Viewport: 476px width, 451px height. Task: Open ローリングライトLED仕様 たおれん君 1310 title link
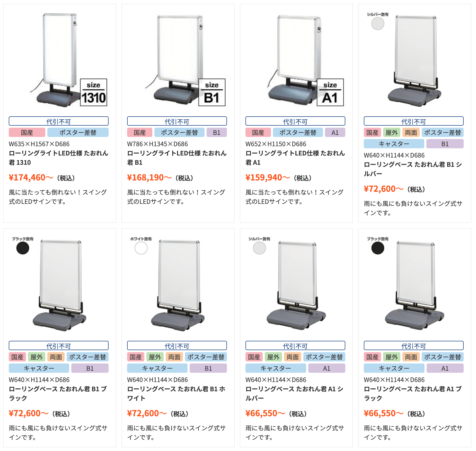click(x=59, y=158)
